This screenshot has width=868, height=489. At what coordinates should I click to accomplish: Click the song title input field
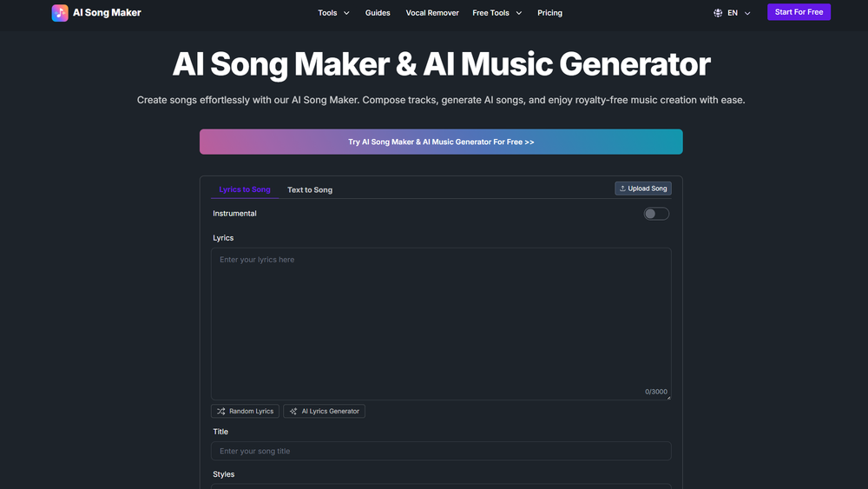441,451
